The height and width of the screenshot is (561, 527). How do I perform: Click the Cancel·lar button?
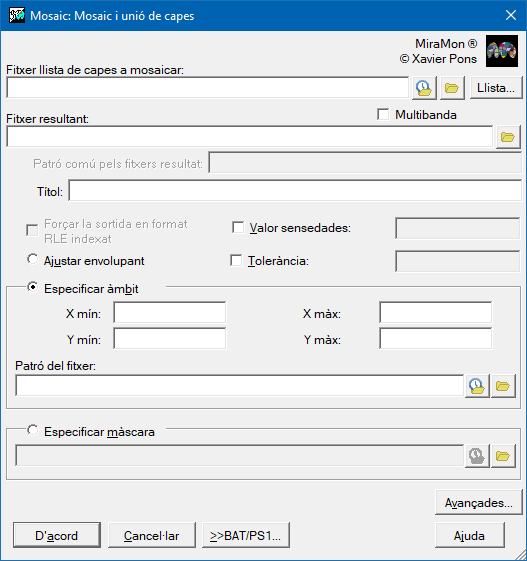tap(152, 535)
